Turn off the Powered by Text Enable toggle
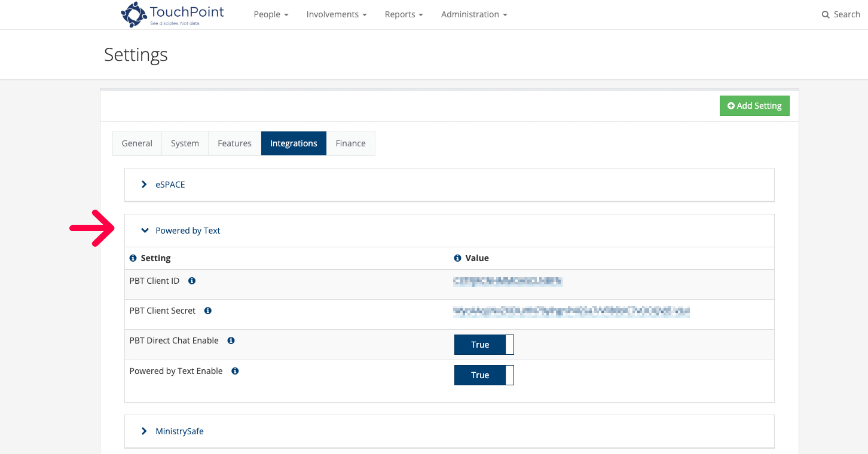The width and height of the screenshot is (868, 454). (484, 375)
